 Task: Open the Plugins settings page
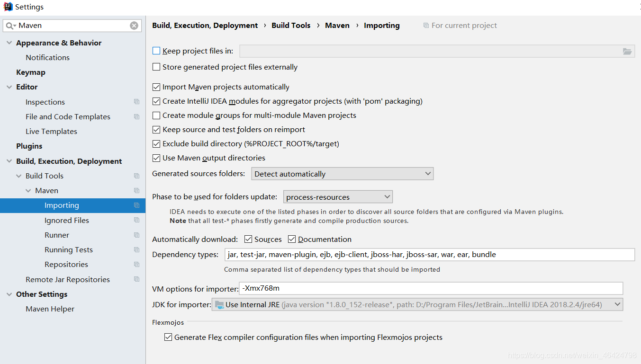[29, 146]
